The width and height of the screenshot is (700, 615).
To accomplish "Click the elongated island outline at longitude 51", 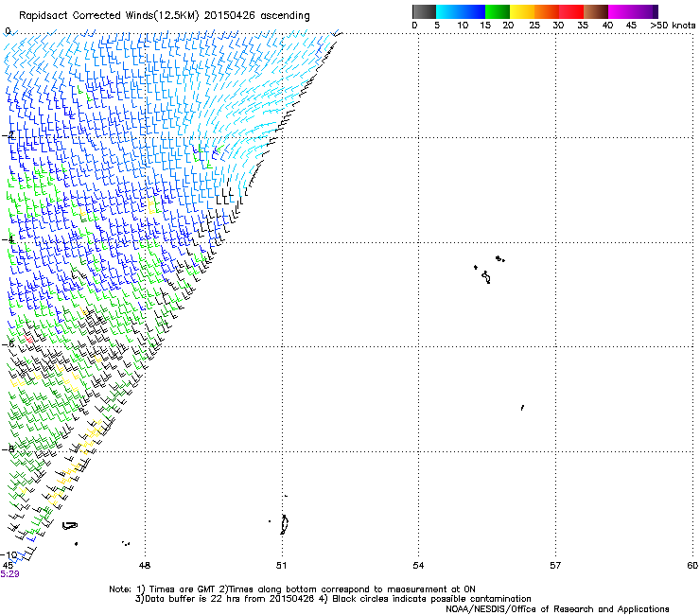I will click(284, 524).
